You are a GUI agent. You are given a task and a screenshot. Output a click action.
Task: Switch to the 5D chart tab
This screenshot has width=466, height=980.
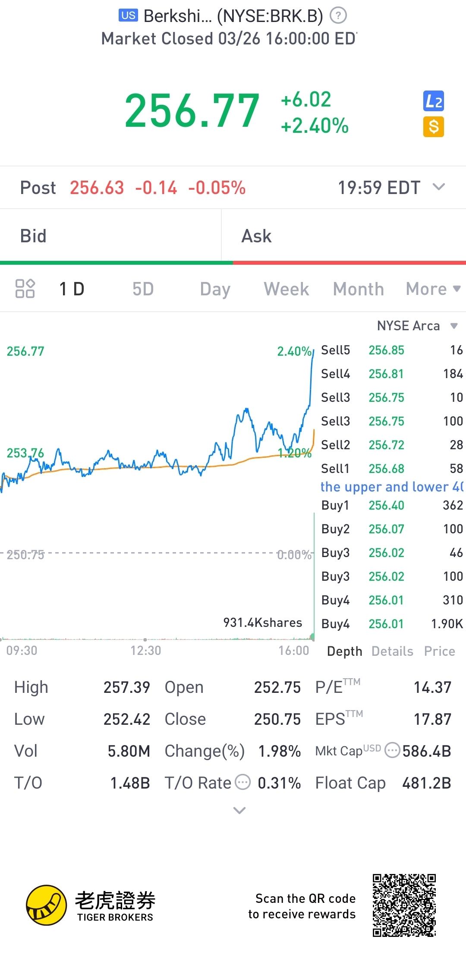coord(143,289)
